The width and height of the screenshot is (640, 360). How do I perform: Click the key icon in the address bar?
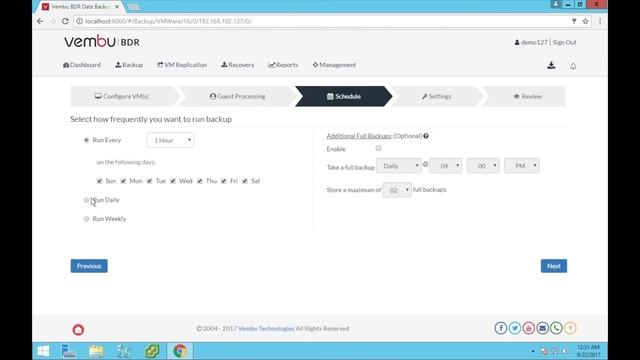pyautogui.click(x=574, y=21)
